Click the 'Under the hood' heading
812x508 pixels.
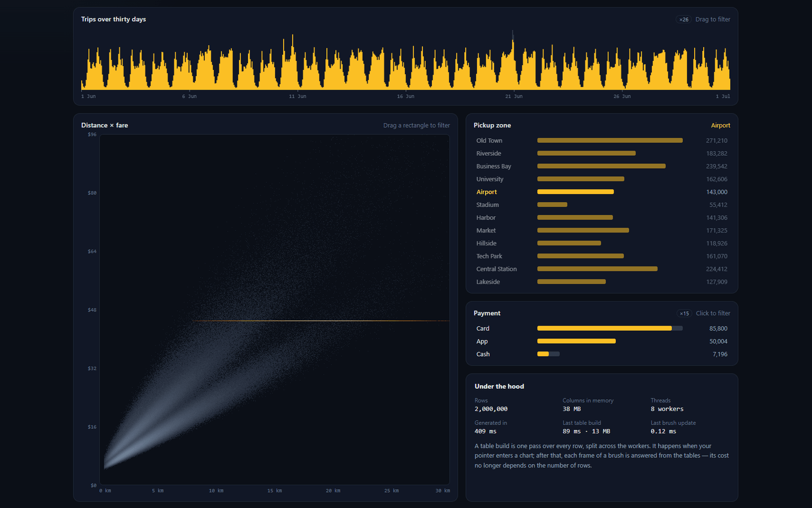click(x=499, y=387)
